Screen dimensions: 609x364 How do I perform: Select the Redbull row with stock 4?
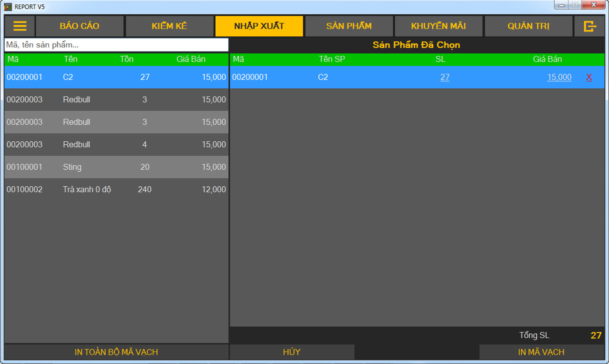coord(116,144)
